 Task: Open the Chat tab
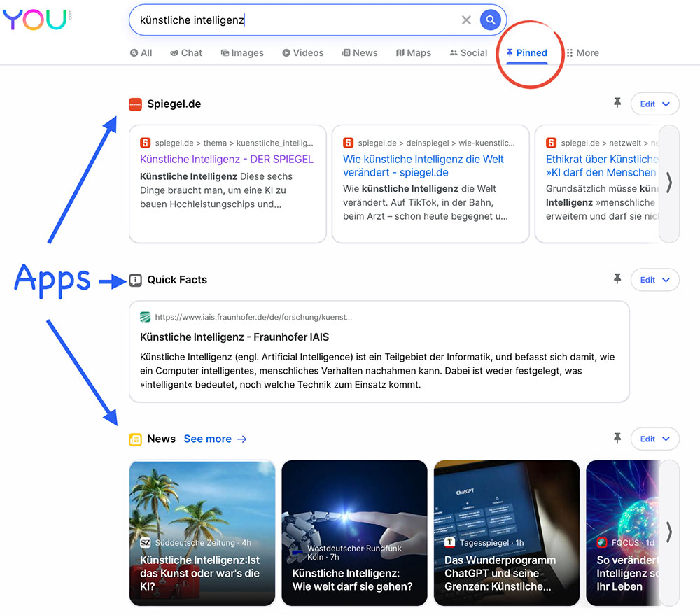tap(186, 52)
